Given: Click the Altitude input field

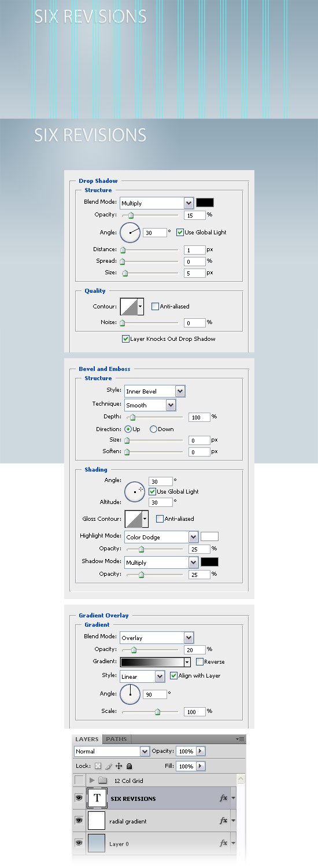Looking at the screenshot, I should tap(161, 502).
